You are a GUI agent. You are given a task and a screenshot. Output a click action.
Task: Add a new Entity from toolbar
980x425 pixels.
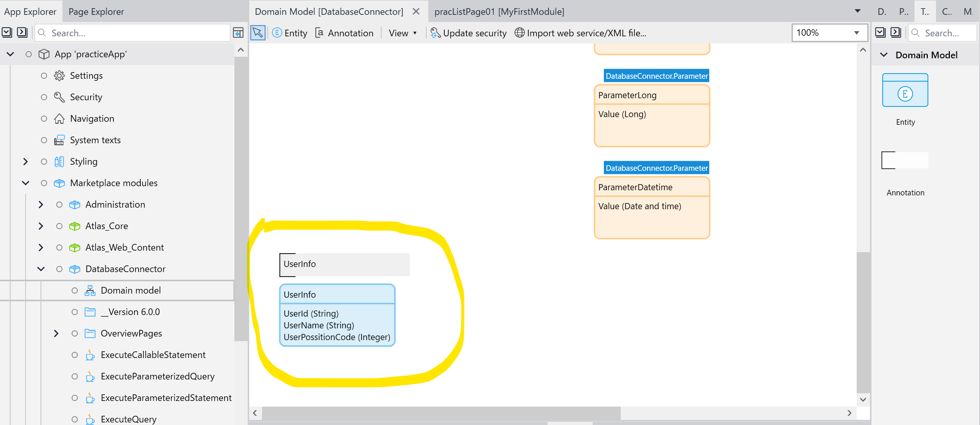pyautogui.click(x=290, y=33)
